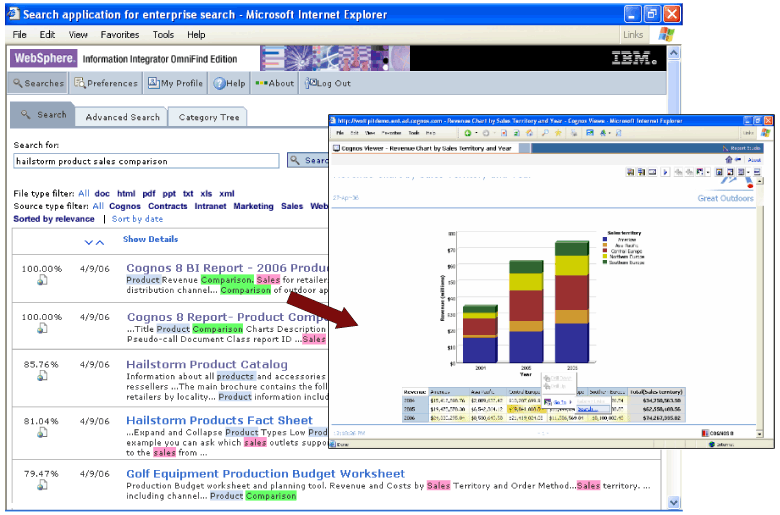
Task: Open the Favorites menu in main window
Action: point(120,34)
